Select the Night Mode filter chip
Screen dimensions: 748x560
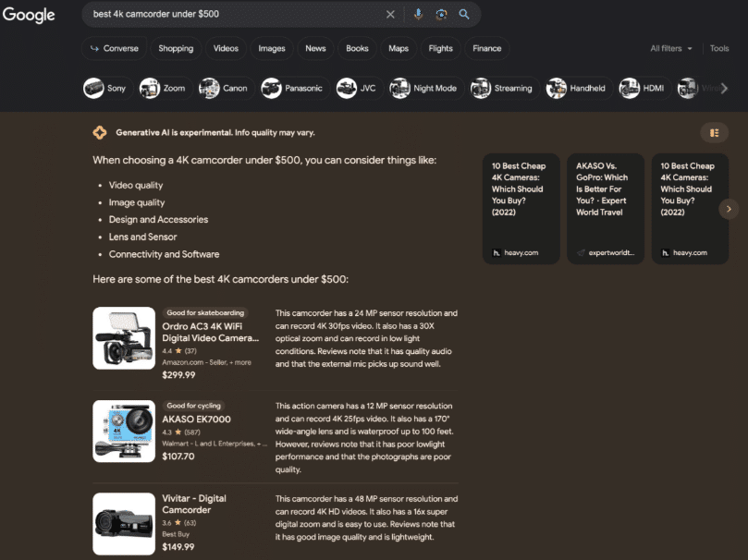click(424, 89)
